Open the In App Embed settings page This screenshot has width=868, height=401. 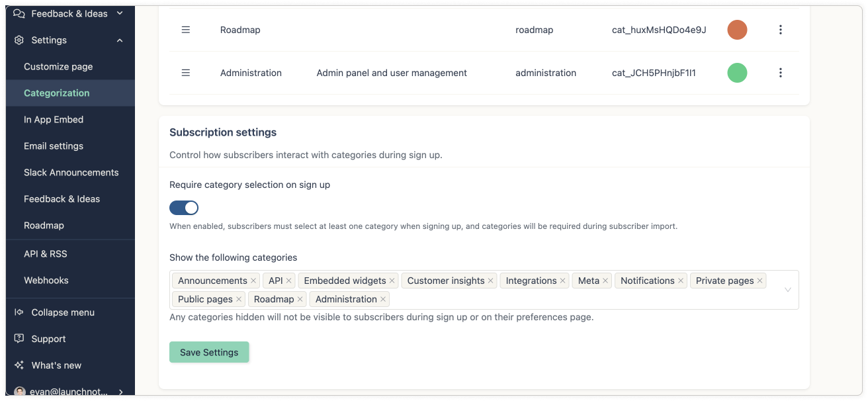[54, 120]
